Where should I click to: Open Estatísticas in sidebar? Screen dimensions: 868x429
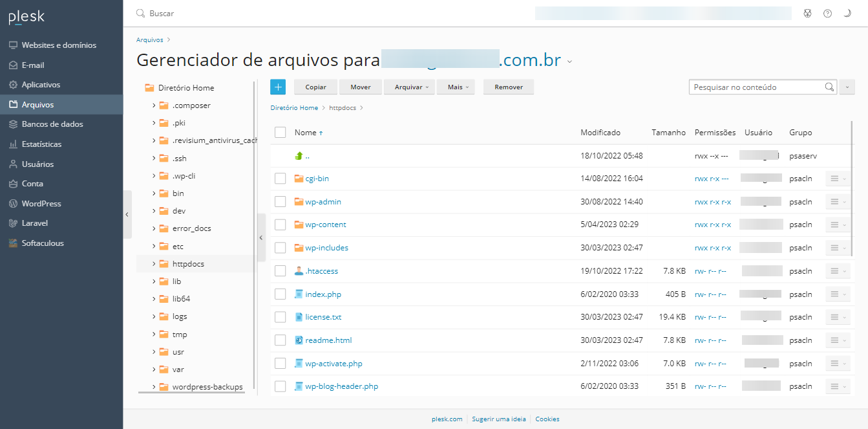(x=61, y=144)
